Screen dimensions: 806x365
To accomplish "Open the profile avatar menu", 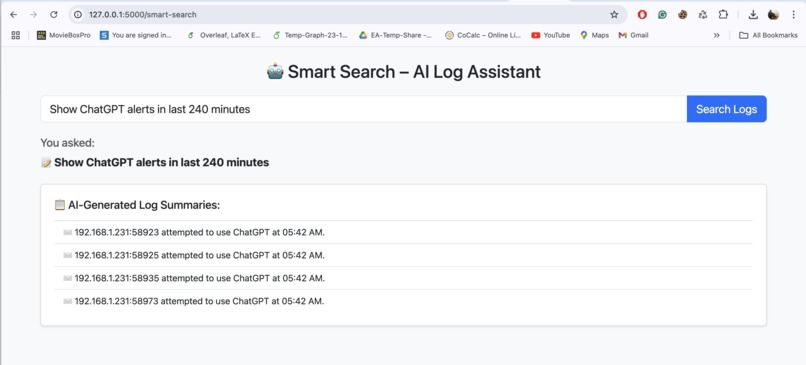I will pos(773,15).
